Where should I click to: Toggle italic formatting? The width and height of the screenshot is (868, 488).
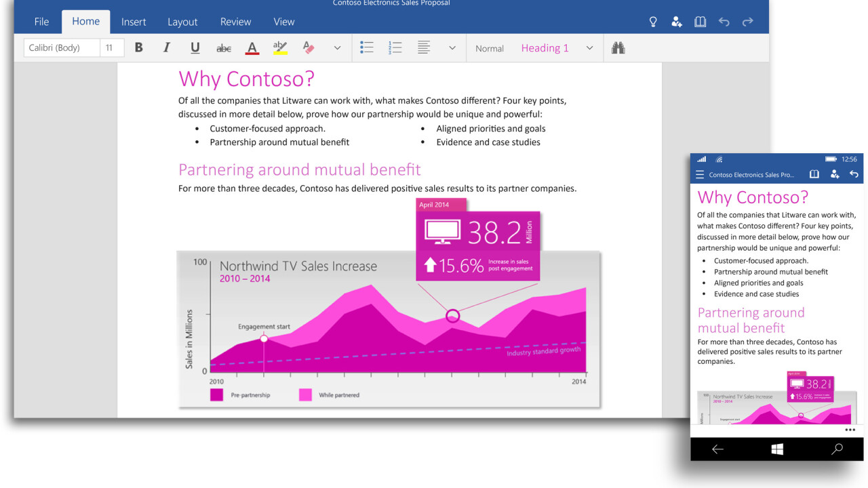[167, 48]
